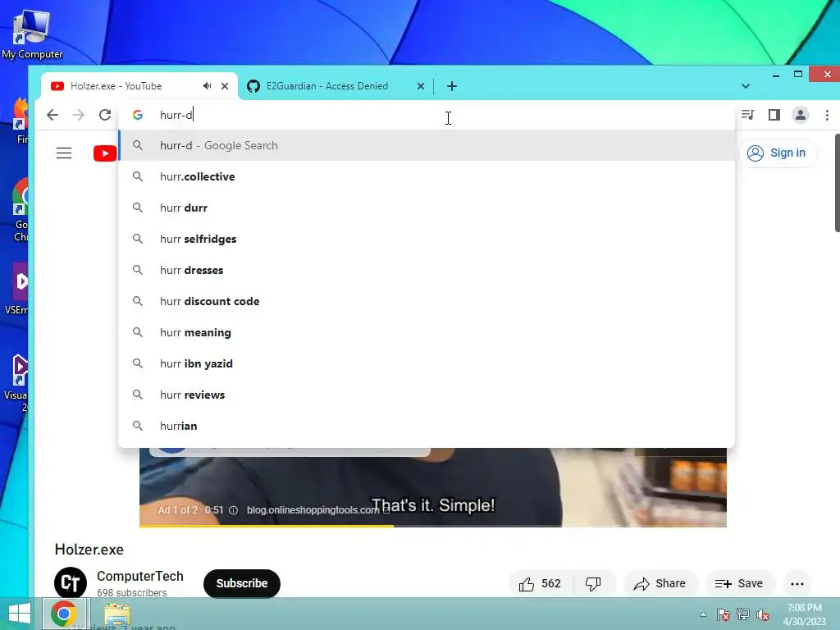Choose 'hurr discount code' suggestion
The height and width of the screenshot is (630, 840).
click(x=427, y=301)
